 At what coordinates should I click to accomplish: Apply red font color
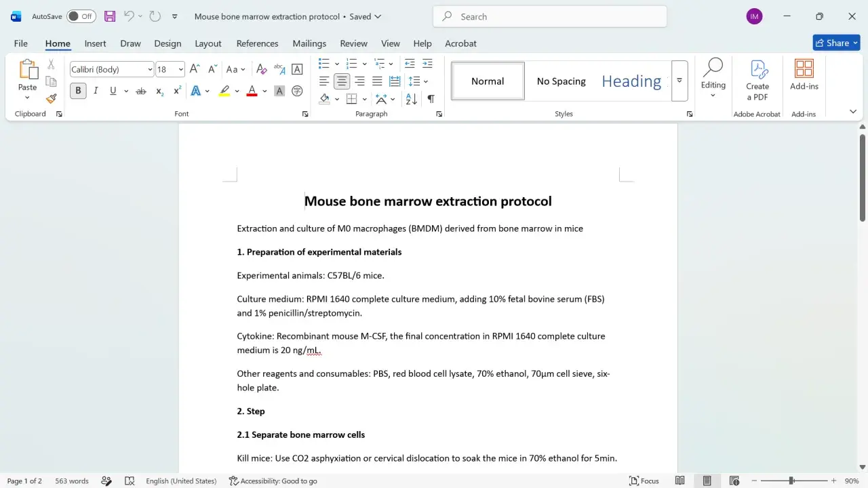(x=252, y=91)
